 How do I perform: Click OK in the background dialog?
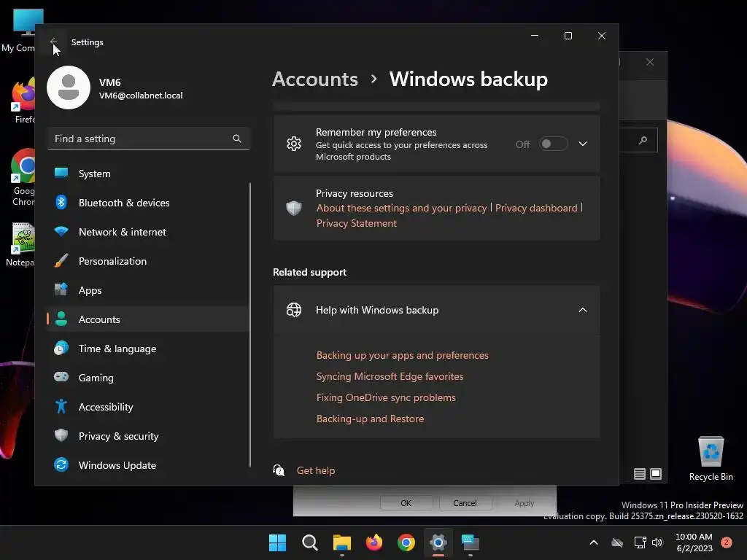[406, 503]
